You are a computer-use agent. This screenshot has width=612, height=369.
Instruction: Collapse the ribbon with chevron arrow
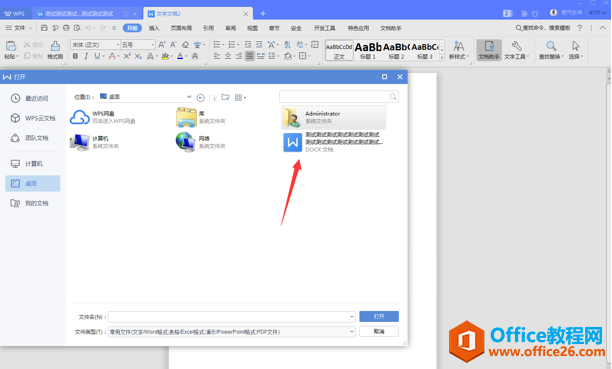tap(603, 28)
